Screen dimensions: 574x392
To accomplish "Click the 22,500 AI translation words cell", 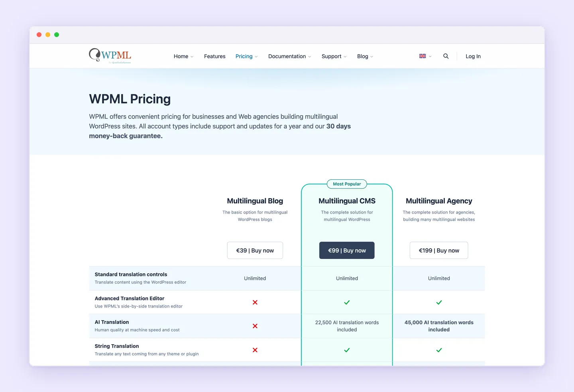I will click(x=347, y=326).
